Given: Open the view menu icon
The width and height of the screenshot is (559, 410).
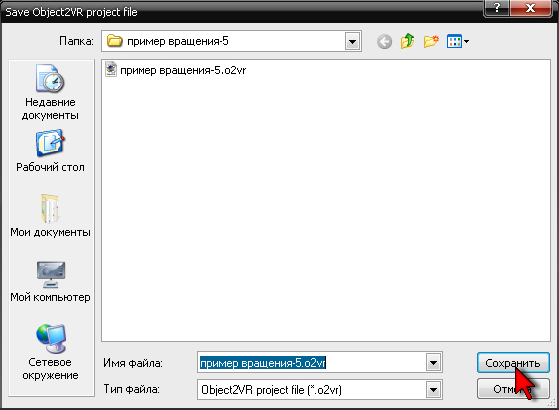Looking at the screenshot, I should (x=458, y=41).
